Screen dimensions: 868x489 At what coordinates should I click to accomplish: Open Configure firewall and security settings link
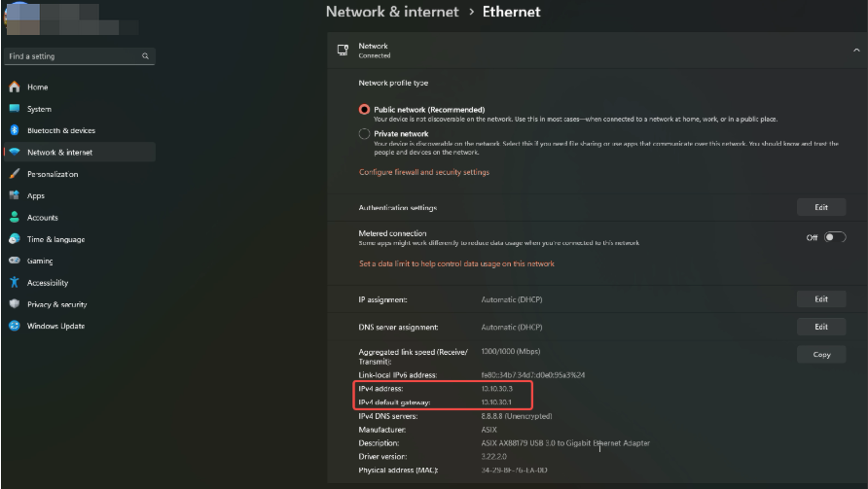[x=424, y=172]
